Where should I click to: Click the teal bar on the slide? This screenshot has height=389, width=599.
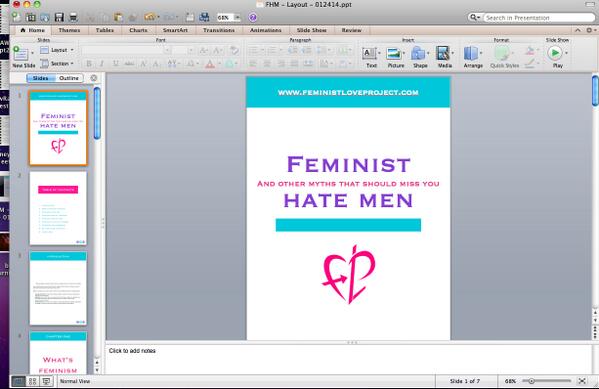348,225
